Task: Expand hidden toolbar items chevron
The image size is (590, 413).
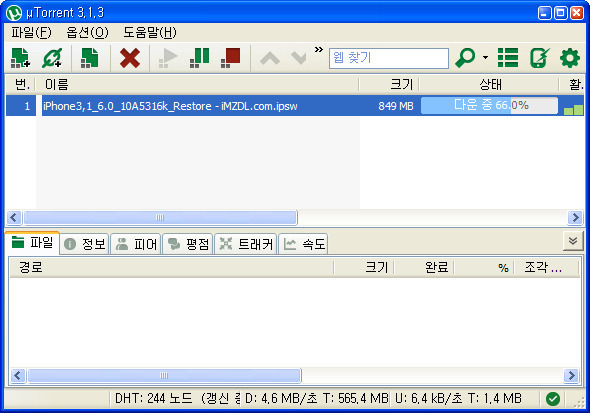Action: pos(319,50)
